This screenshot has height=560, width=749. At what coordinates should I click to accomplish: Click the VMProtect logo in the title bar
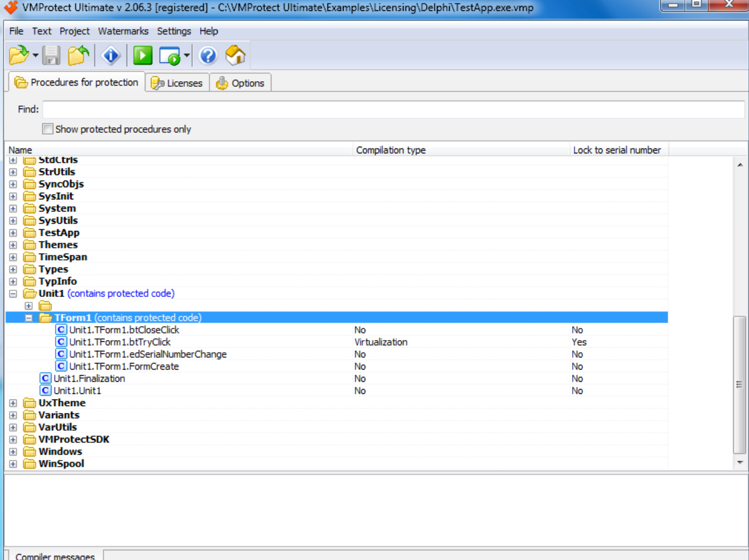[x=11, y=8]
